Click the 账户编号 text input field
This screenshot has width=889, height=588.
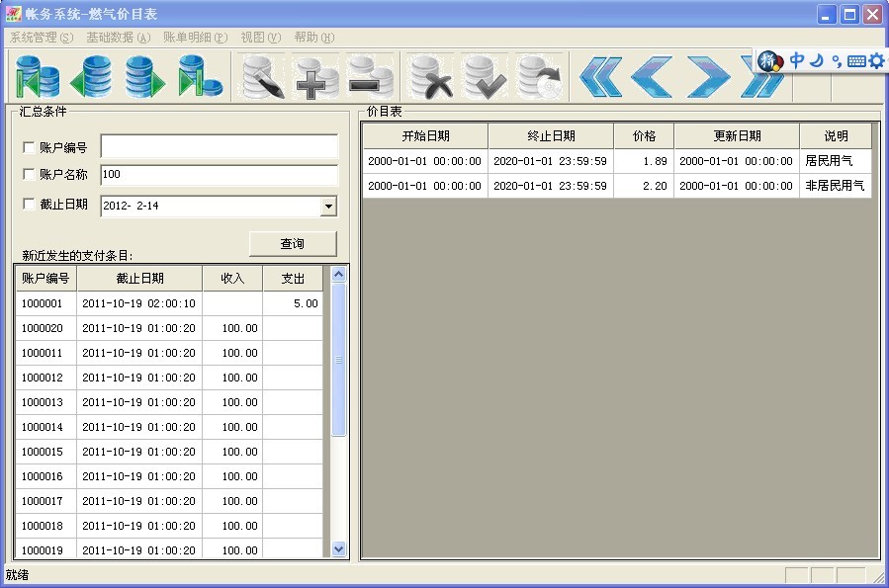[x=219, y=147]
